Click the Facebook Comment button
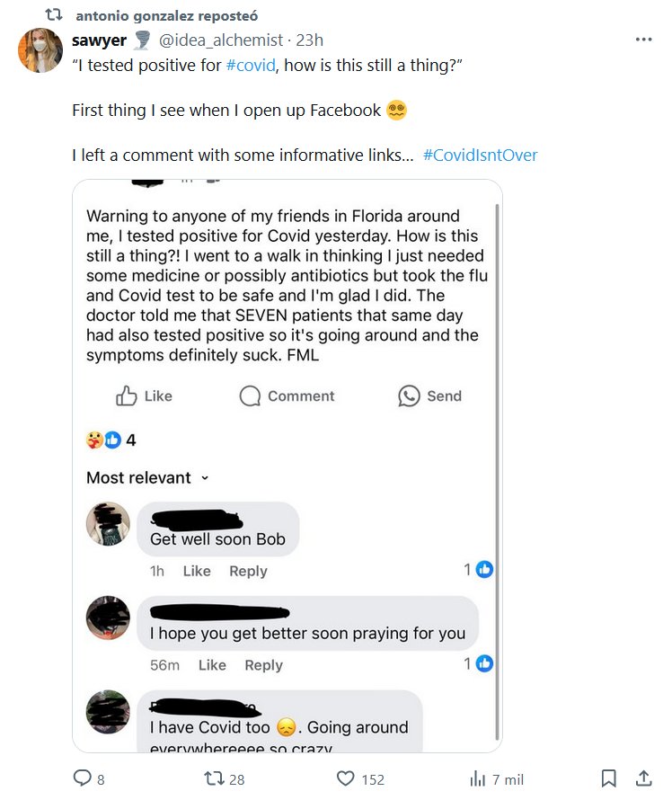The image size is (672, 800). click(287, 396)
